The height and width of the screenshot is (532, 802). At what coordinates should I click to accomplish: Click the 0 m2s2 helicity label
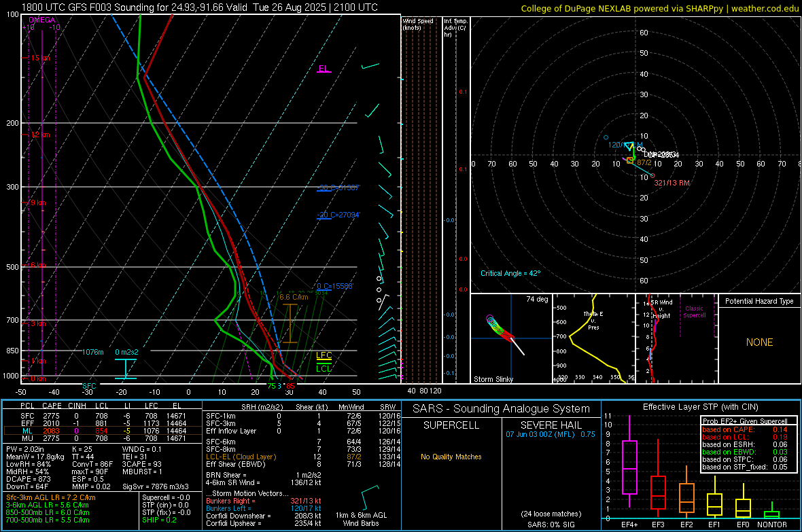[126, 353]
